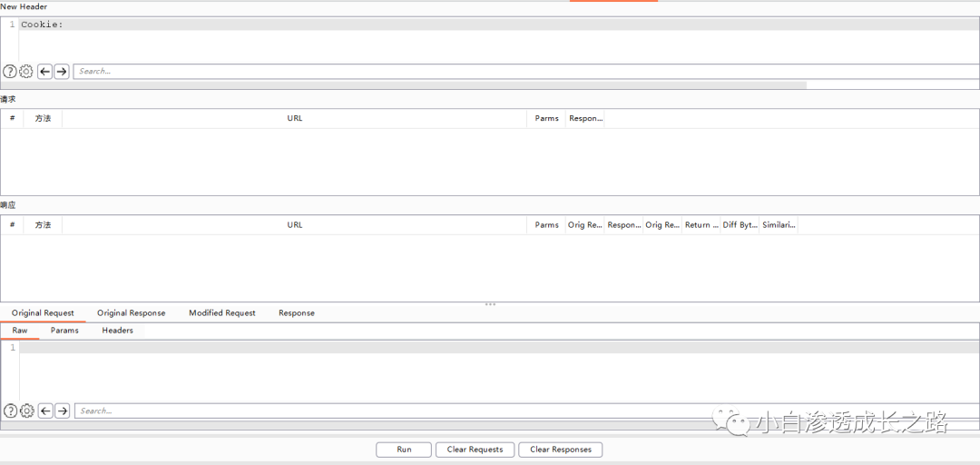The height and width of the screenshot is (465, 980).
Task: Click the Run button
Action: coord(404,450)
